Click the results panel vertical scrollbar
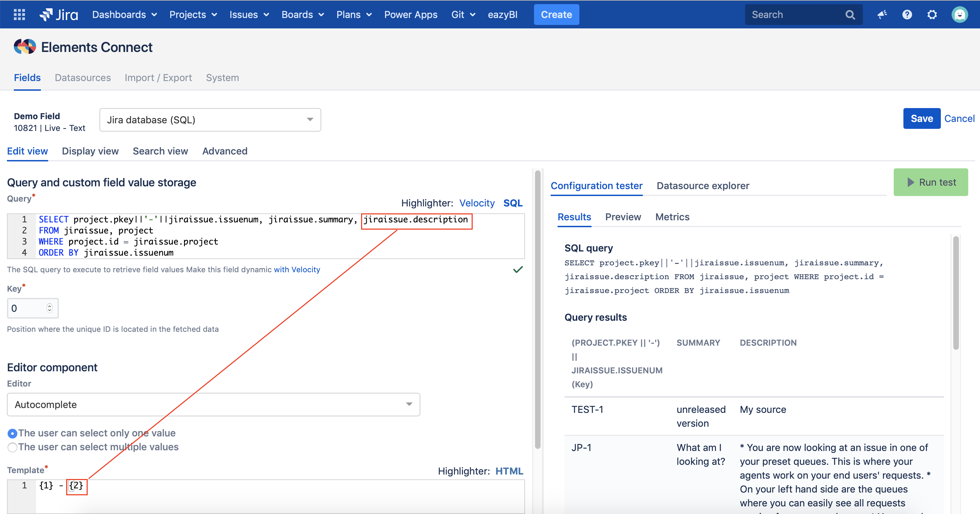Viewport: 980px width, 514px height. (x=956, y=293)
